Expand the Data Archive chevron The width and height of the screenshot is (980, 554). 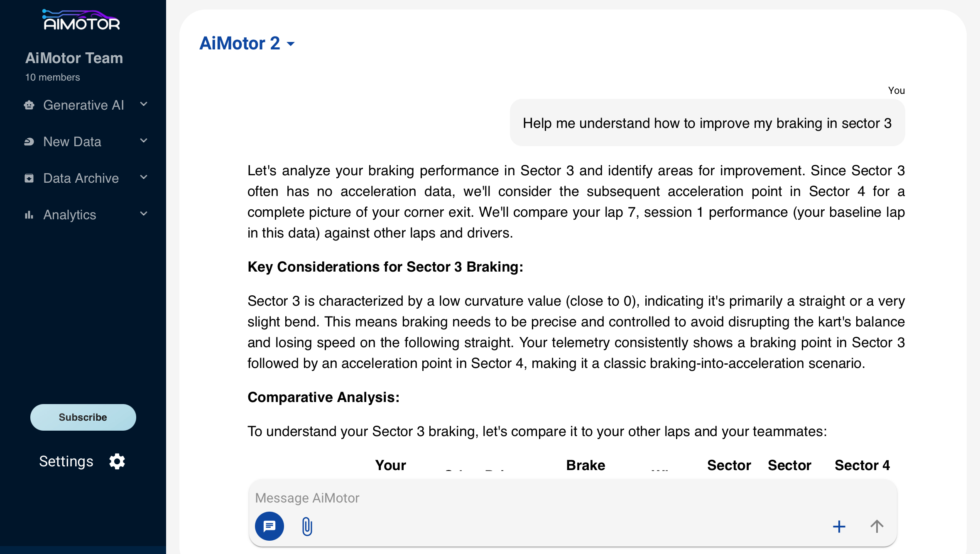pos(144,177)
